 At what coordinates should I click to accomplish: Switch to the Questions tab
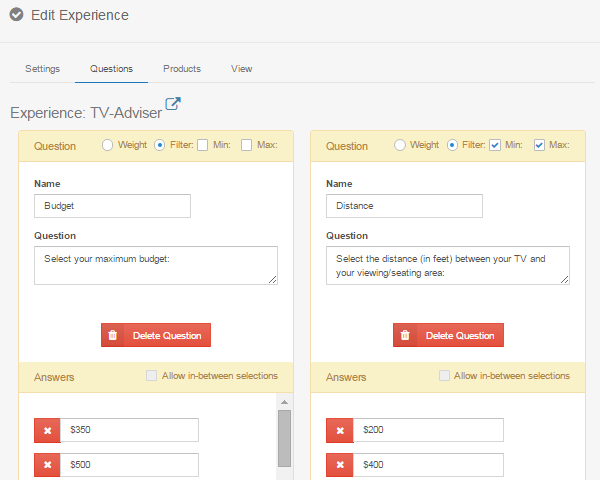111,69
